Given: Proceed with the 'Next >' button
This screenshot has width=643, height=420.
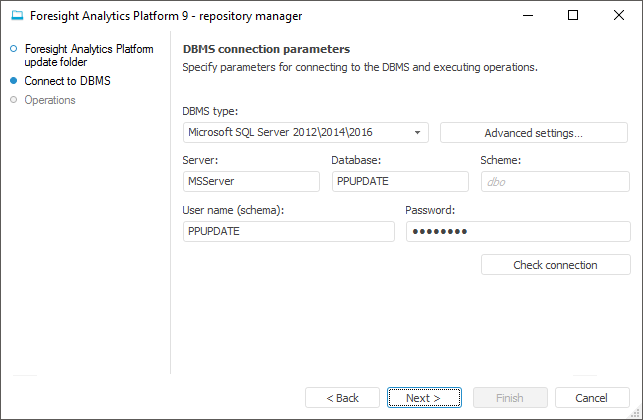Looking at the screenshot, I should click(424, 398).
